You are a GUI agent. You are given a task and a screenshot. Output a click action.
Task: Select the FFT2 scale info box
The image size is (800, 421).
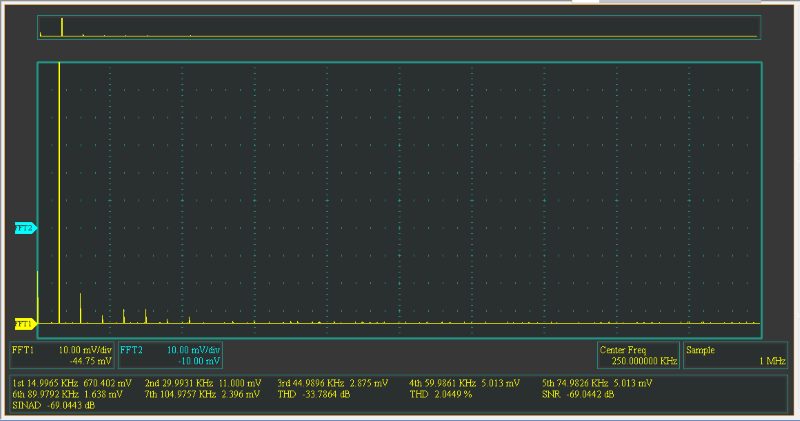point(170,355)
